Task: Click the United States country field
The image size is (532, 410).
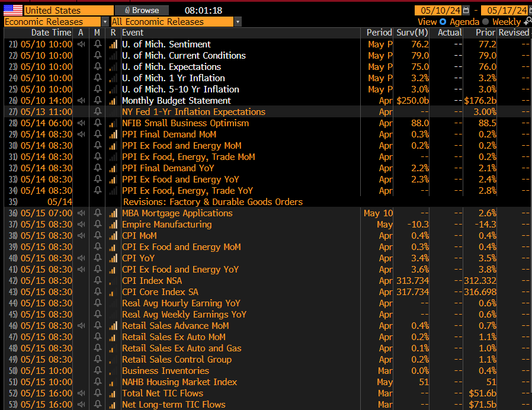Action: click(69, 11)
